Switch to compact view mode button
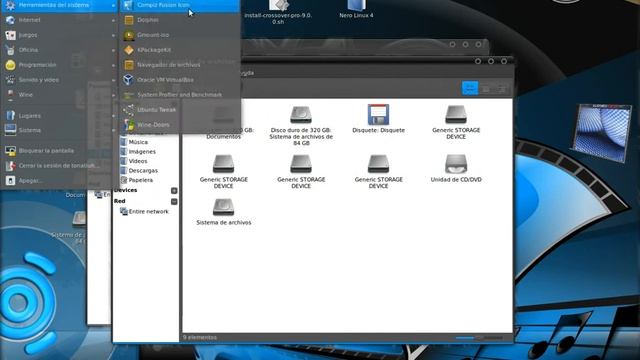 tap(502, 89)
